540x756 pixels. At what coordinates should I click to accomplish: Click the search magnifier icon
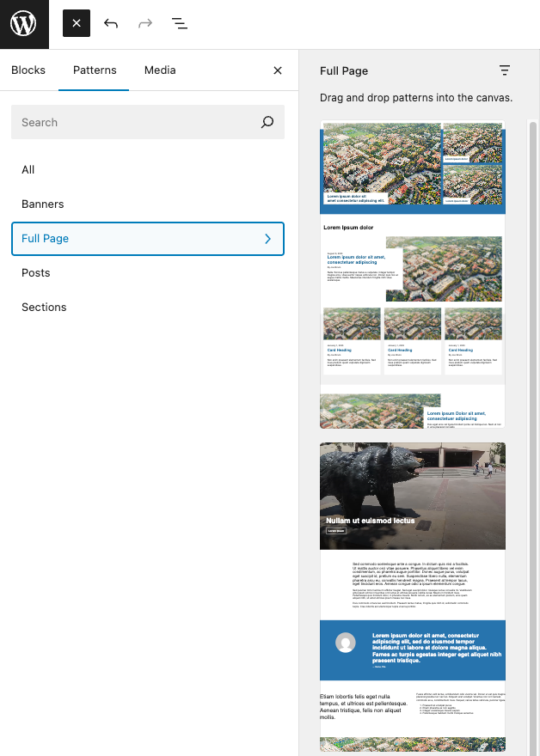click(267, 122)
